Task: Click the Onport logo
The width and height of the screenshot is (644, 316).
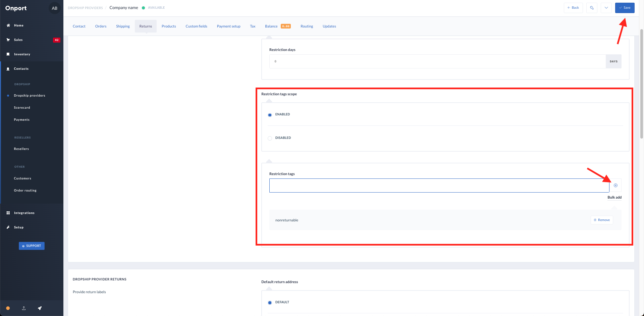Action: click(x=16, y=8)
